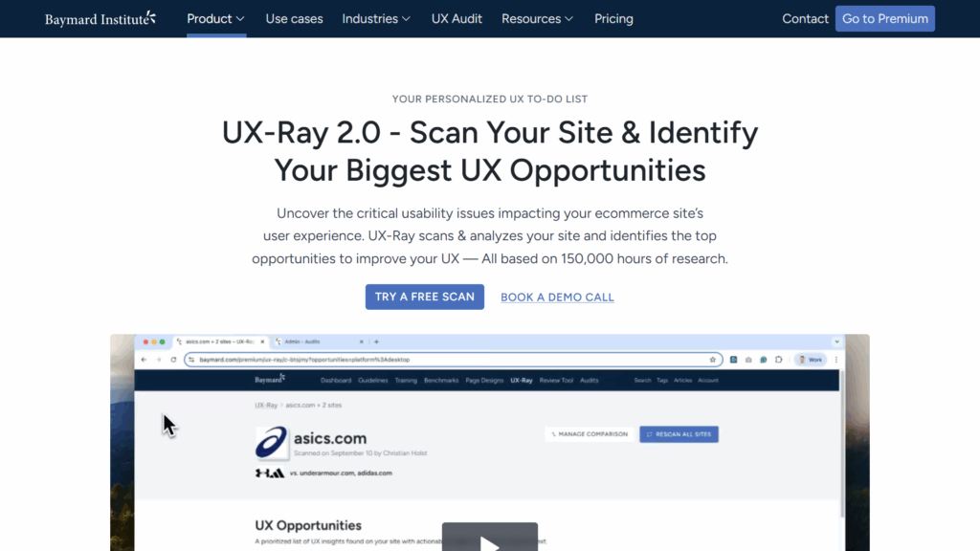This screenshot has width=980, height=551.
Task: Click Rescan All Sites in video preview
Action: pyautogui.click(x=679, y=434)
